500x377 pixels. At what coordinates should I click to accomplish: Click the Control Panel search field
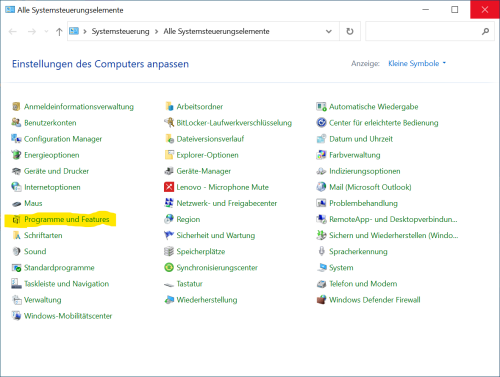point(430,31)
